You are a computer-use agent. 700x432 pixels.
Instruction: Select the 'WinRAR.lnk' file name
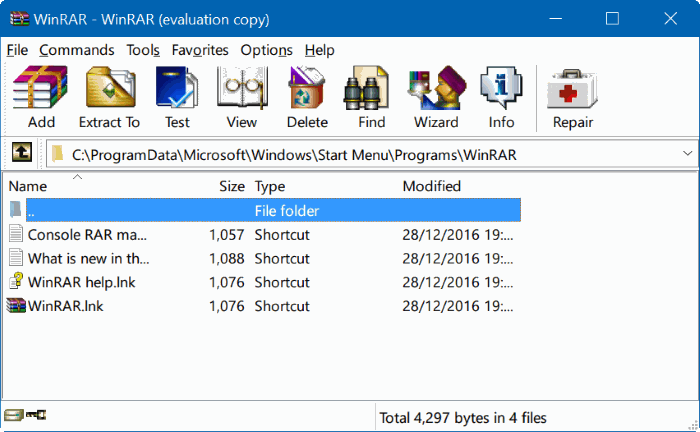(x=66, y=306)
